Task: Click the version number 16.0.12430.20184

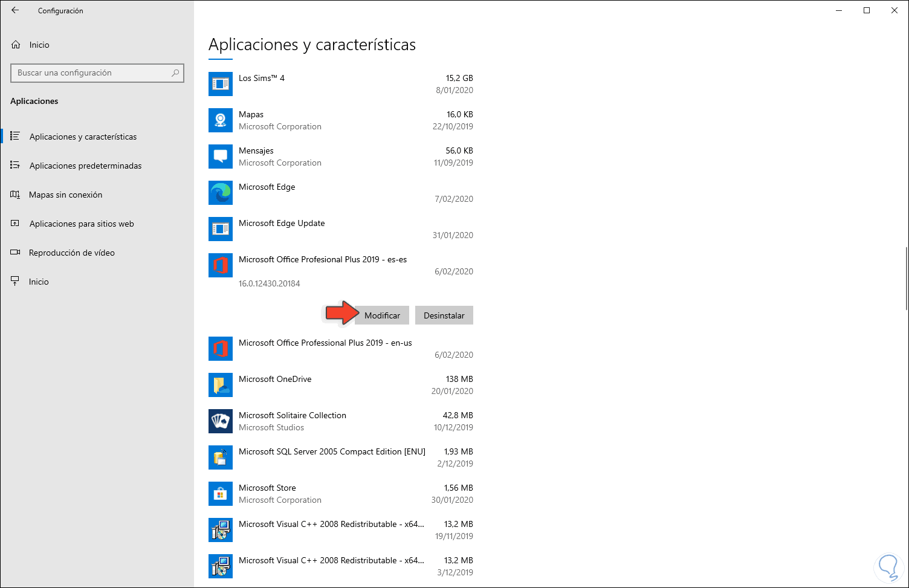Action: pos(270,283)
